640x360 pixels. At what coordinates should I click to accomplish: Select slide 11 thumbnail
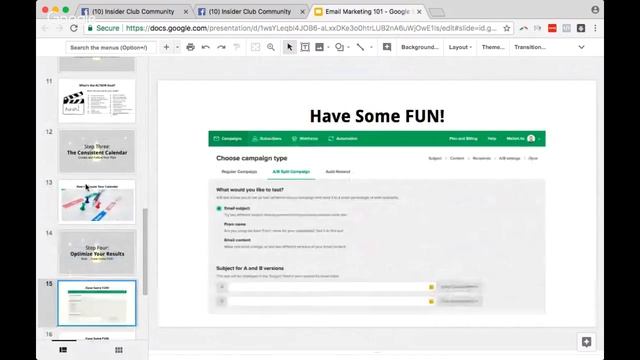(x=97, y=101)
